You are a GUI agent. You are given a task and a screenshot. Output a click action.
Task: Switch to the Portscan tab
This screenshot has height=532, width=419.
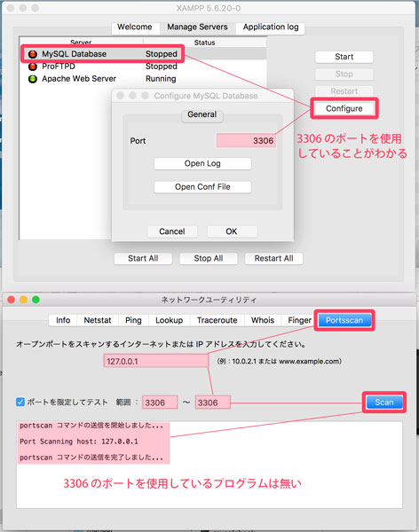pyautogui.click(x=344, y=320)
